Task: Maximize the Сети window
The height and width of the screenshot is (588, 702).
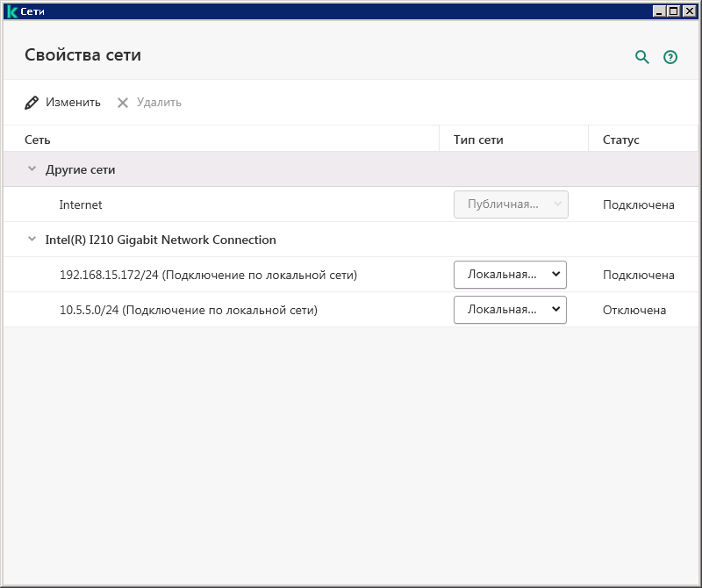Action: 674,11
